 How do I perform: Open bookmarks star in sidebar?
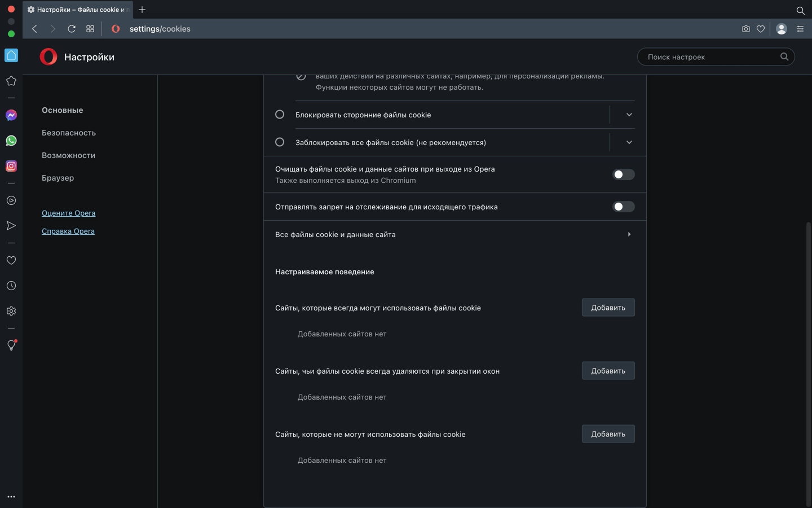pyautogui.click(x=11, y=81)
